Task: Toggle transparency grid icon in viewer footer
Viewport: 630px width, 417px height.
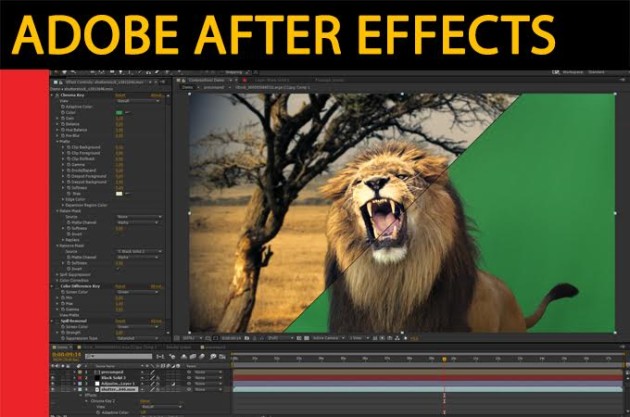Action: (x=307, y=338)
